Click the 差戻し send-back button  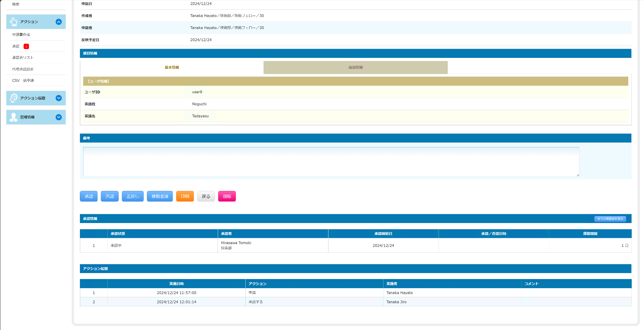tap(133, 196)
